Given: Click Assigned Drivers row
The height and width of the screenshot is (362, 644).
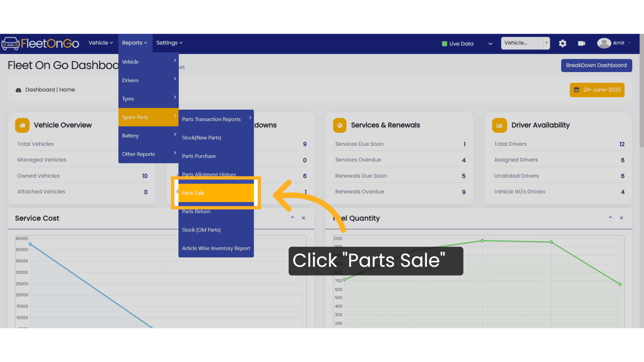Looking at the screenshot, I should [559, 160].
